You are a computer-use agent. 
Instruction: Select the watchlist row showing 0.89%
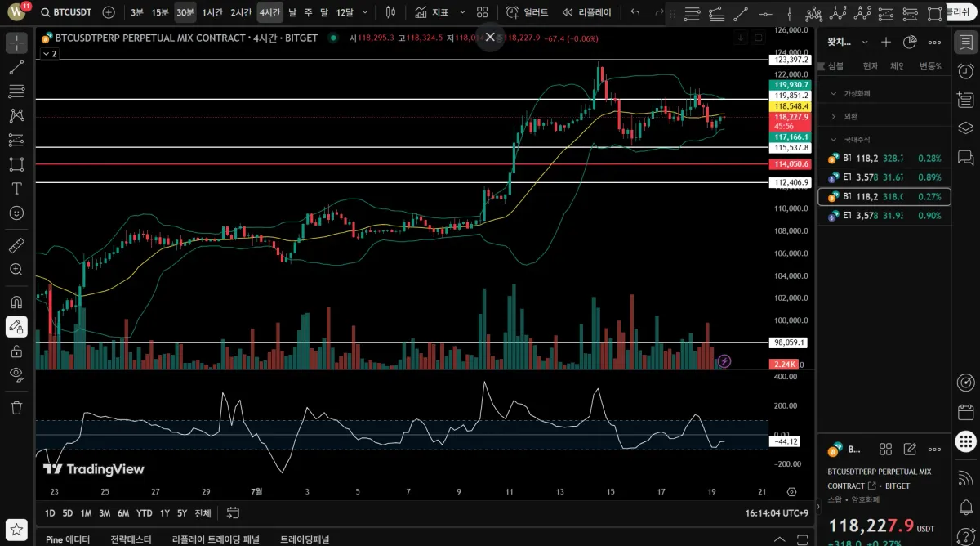click(x=884, y=177)
